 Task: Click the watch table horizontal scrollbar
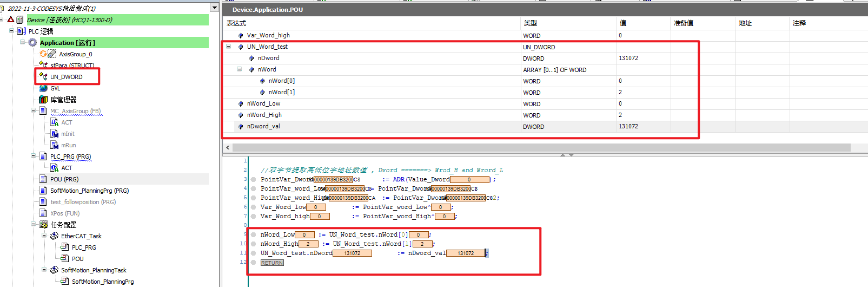pos(541,147)
